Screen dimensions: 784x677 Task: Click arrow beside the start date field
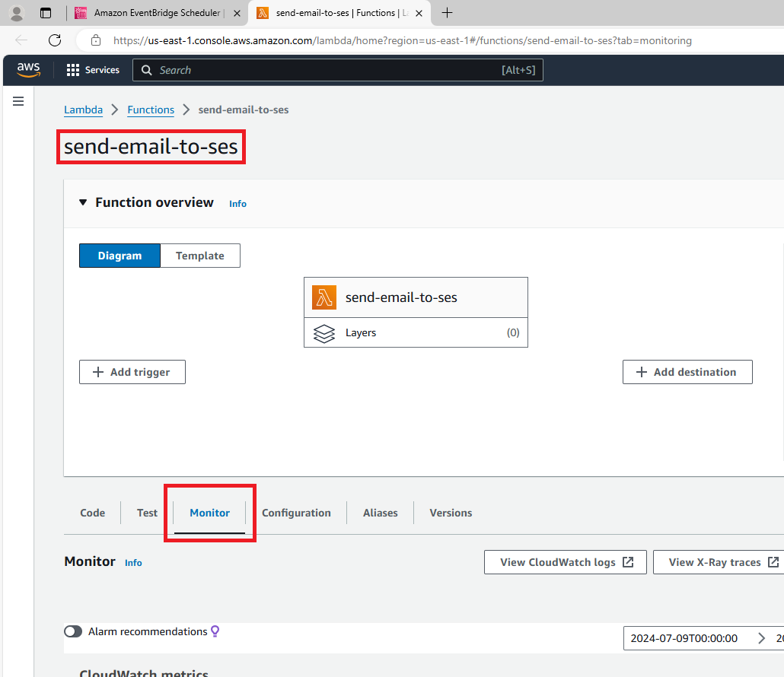coord(761,638)
